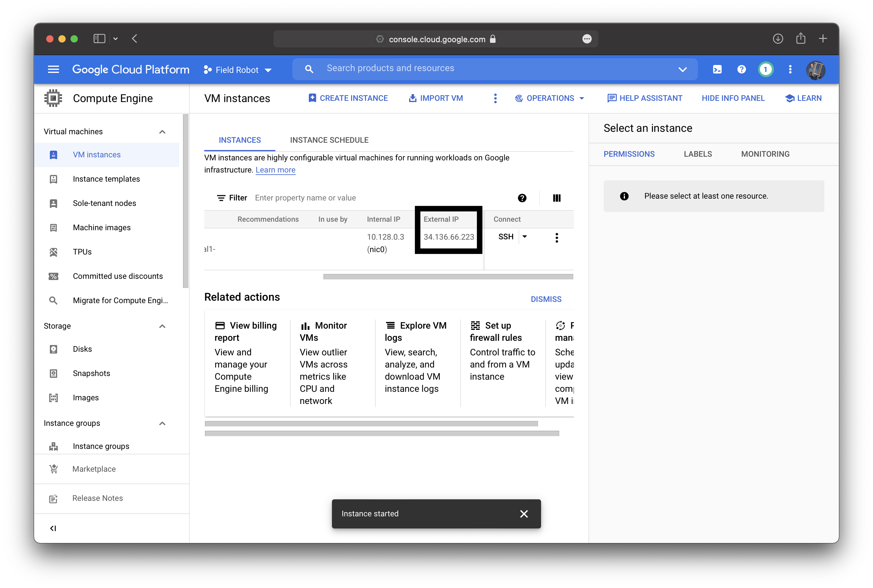
Task: Click the Instance templates sidebar icon
Action: tap(54, 179)
